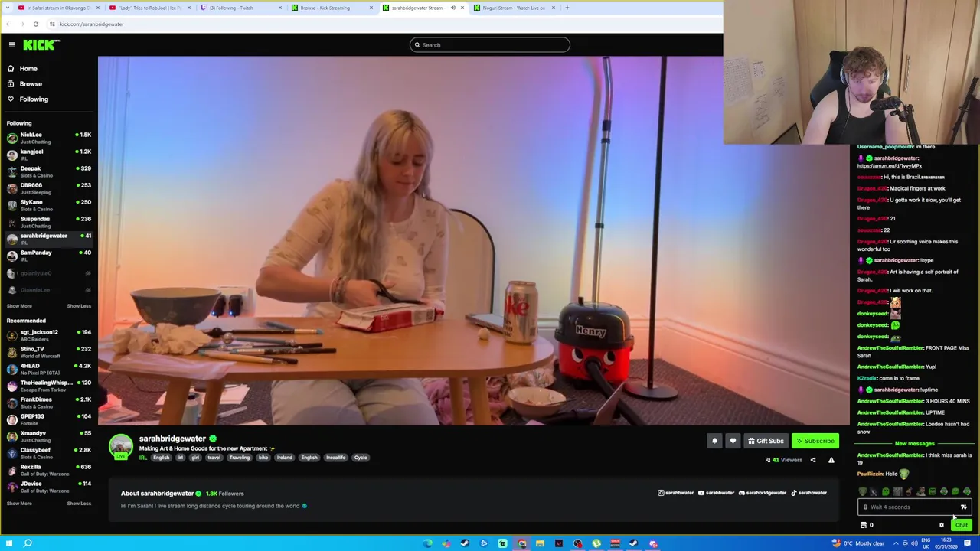Screen dimensions: 980x551
Task: Toggle stream notifications bell
Action: (x=714, y=441)
